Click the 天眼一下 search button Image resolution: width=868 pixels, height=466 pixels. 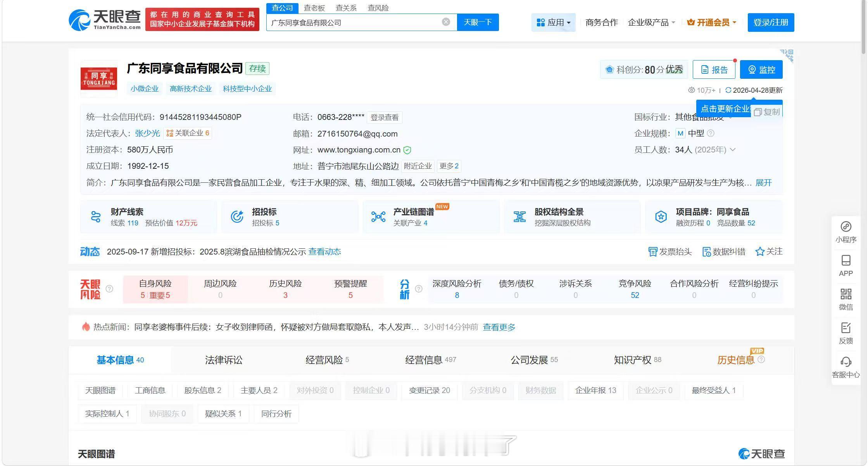pos(478,22)
